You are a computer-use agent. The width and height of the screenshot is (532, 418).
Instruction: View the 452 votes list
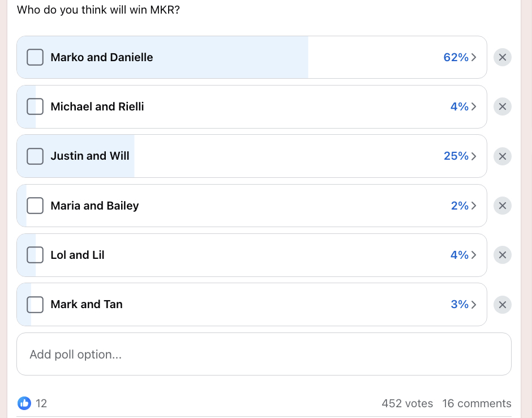pyautogui.click(x=407, y=404)
